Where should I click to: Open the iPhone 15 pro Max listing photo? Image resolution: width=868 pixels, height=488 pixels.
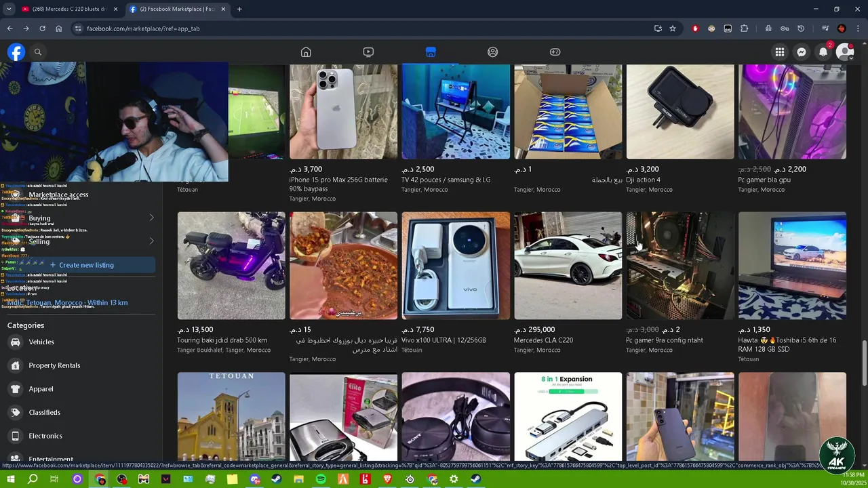tap(343, 112)
